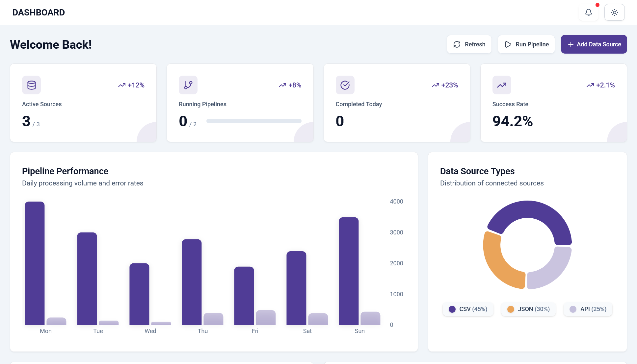Click the Success Rate trend icon
Viewport: 637px width, 364px height.
click(501, 85)
